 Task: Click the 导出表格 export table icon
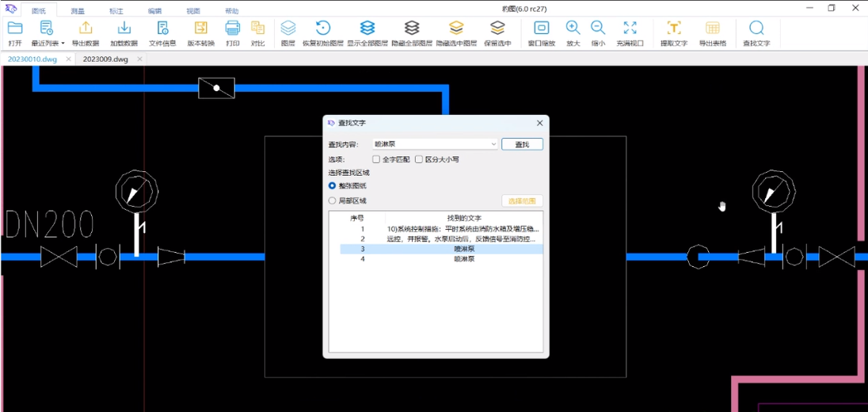point(713,29)
